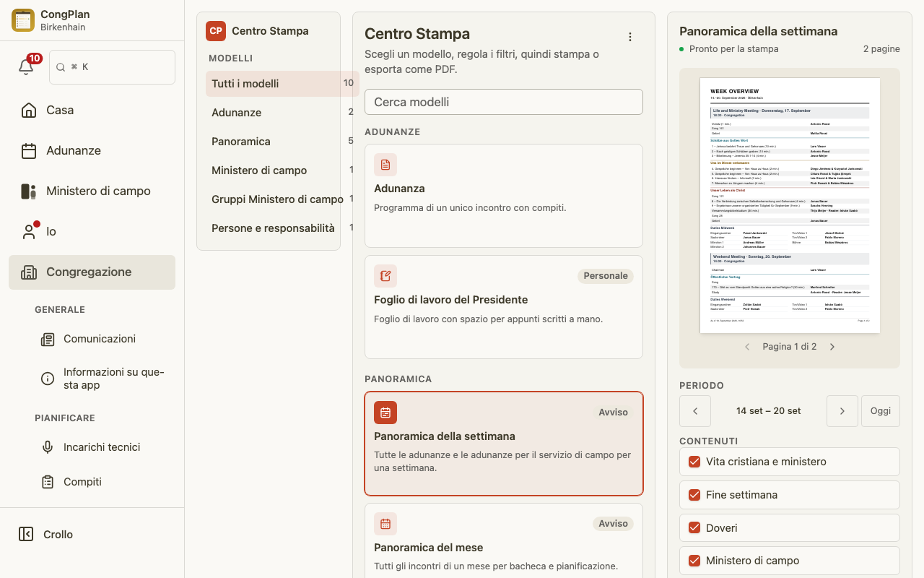This screenshot has height=578, width=924.
Task: Click the Adunanza template document icon
Action: coord(385,165)
